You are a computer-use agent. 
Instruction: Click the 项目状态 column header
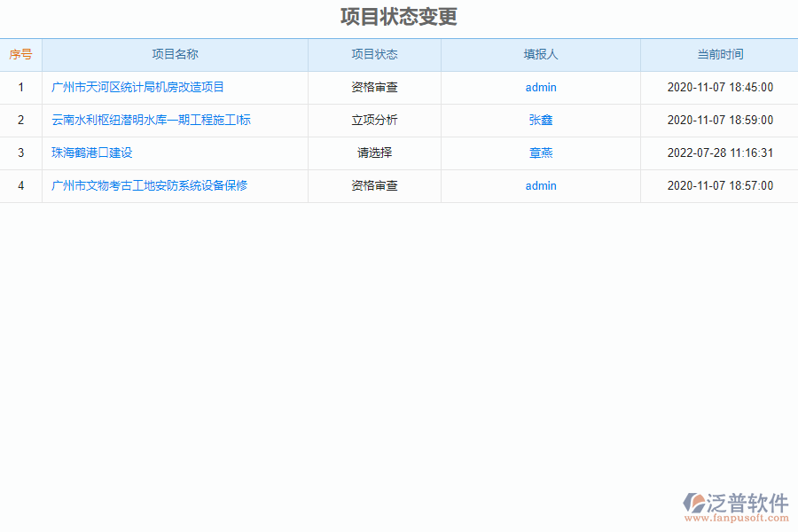[x=374, y=54]
